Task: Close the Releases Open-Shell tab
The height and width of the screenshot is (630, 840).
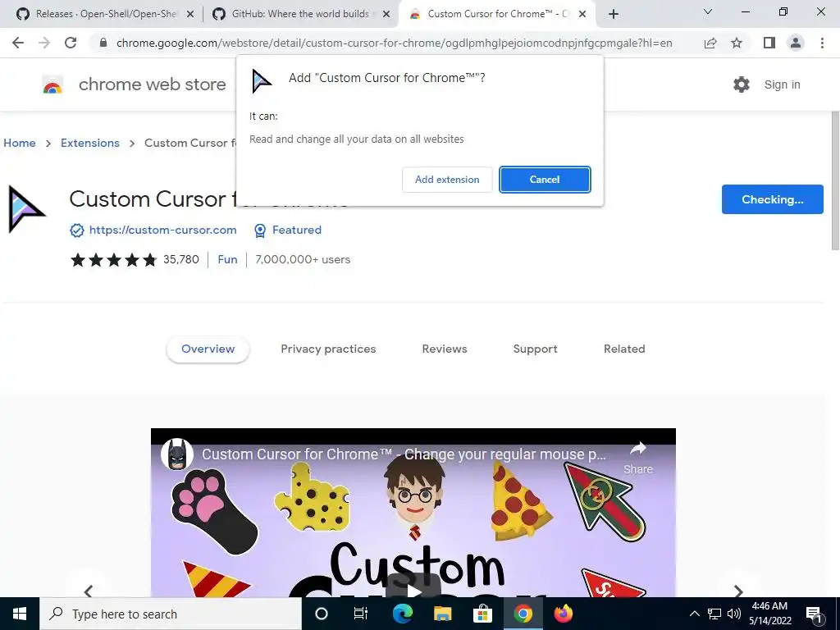Action: pyautogui.click(x=190, y=15)
